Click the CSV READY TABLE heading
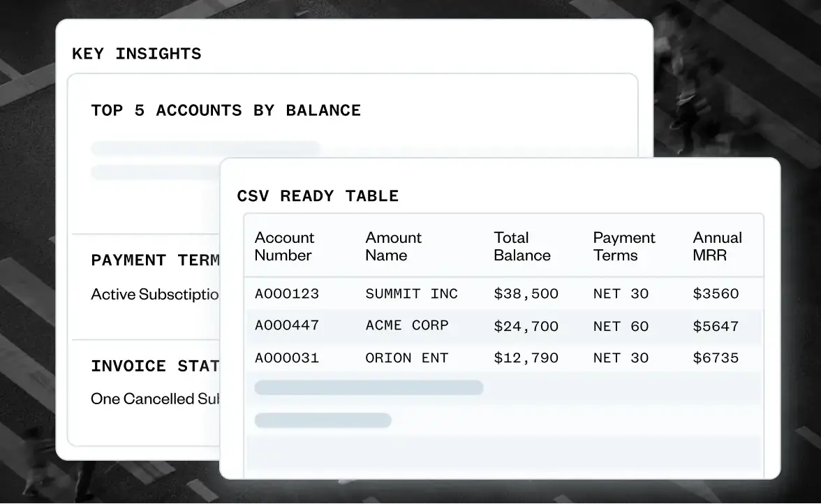This screenshot has width=821, height=504. (318, 196)
